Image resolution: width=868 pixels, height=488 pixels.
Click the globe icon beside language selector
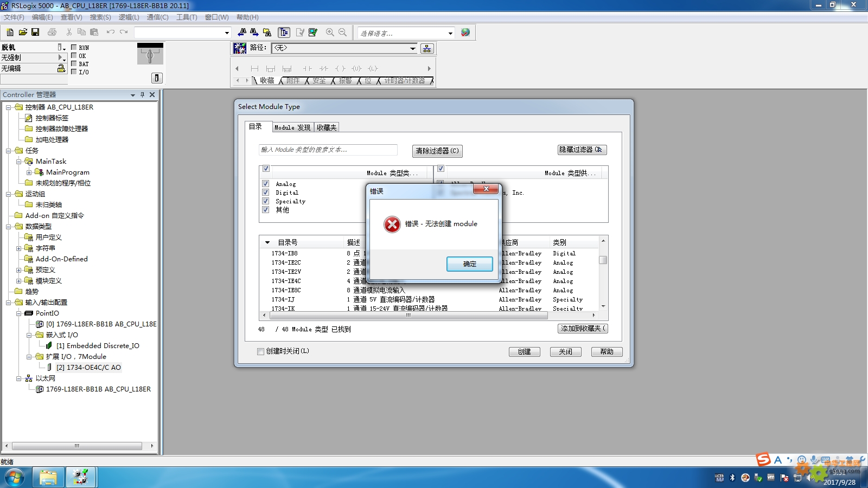coord(465,33)
